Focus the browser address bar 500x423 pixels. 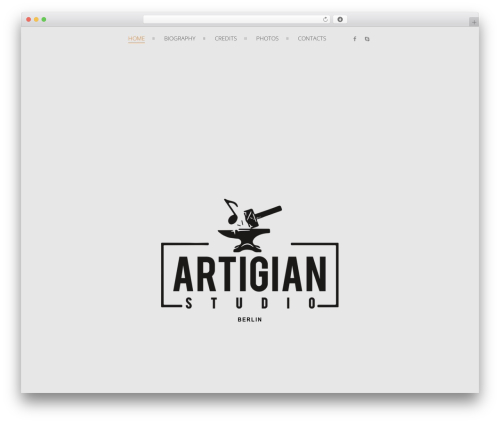pos(237,19)
